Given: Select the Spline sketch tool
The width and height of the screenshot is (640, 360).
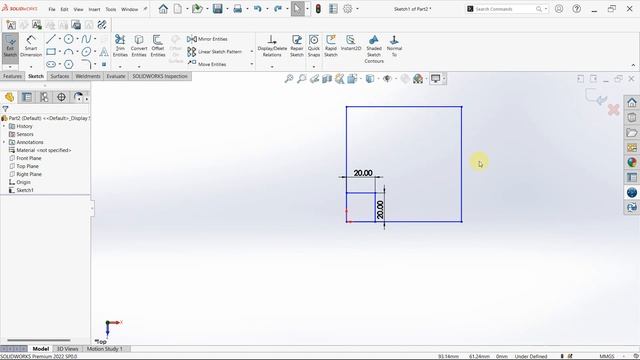Looking at the screenshot, I should click(x=86, y=39).
